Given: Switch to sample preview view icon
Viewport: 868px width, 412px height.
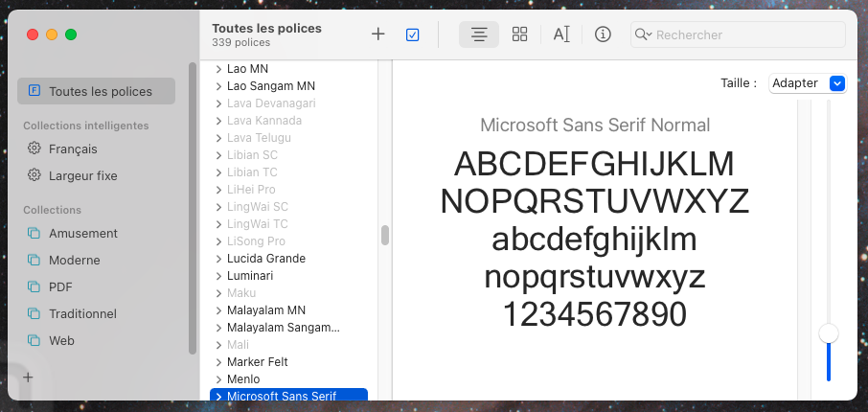Looking at the screenshot, I should [479, 34].
